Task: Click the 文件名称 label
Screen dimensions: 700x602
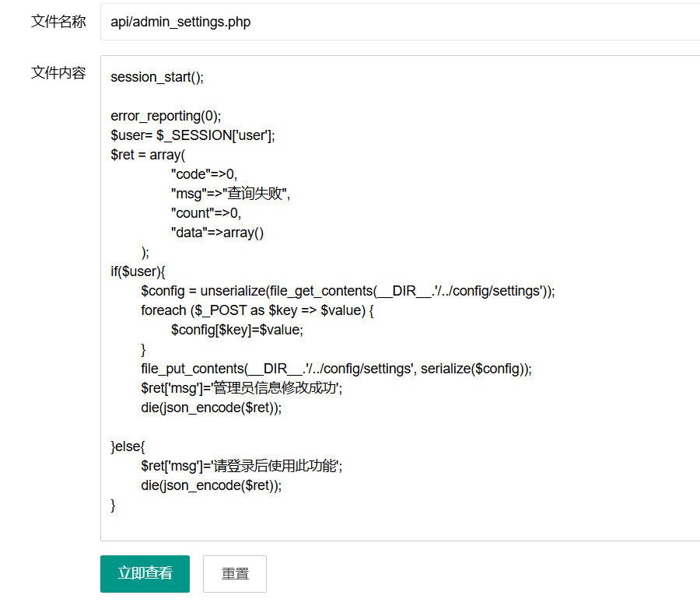Action: point(58,22)
